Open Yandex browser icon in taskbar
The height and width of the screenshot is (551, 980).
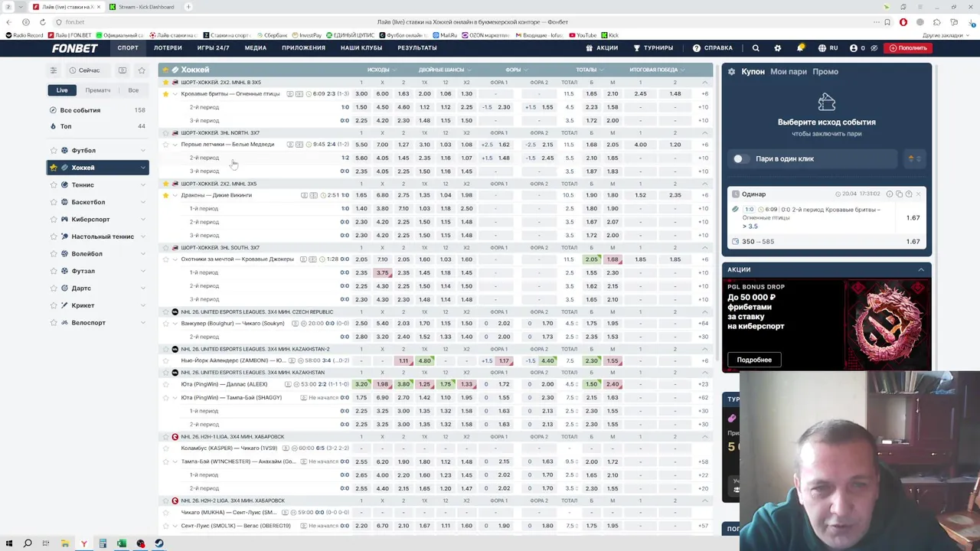tap(83, 543)
